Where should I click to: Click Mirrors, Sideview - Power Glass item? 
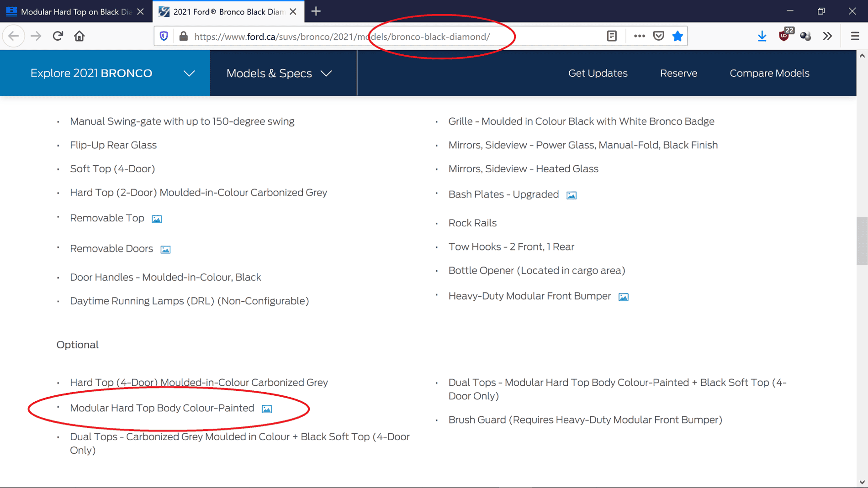583,145
